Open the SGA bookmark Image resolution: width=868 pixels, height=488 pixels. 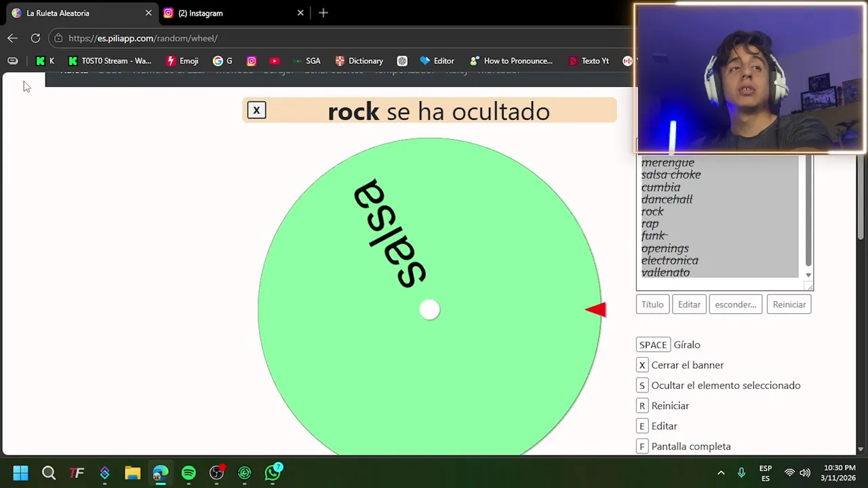(307, 61)
